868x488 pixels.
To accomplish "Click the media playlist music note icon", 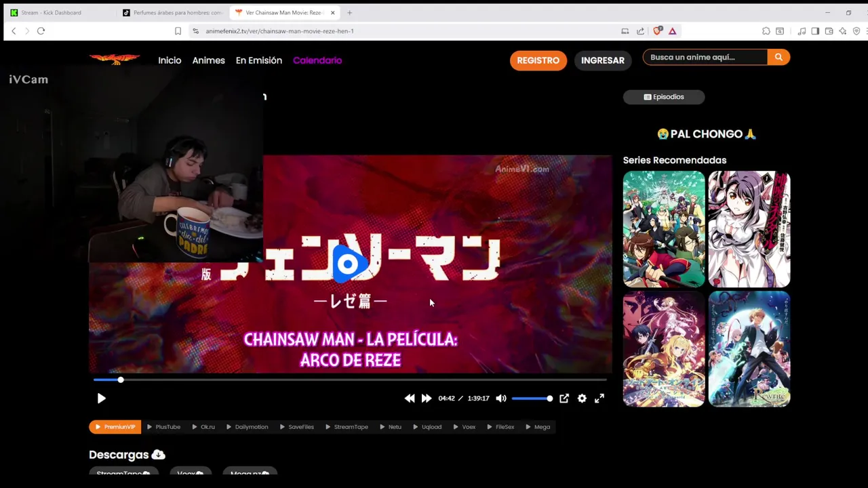I will pyautogui.click(x=802, y=31).
